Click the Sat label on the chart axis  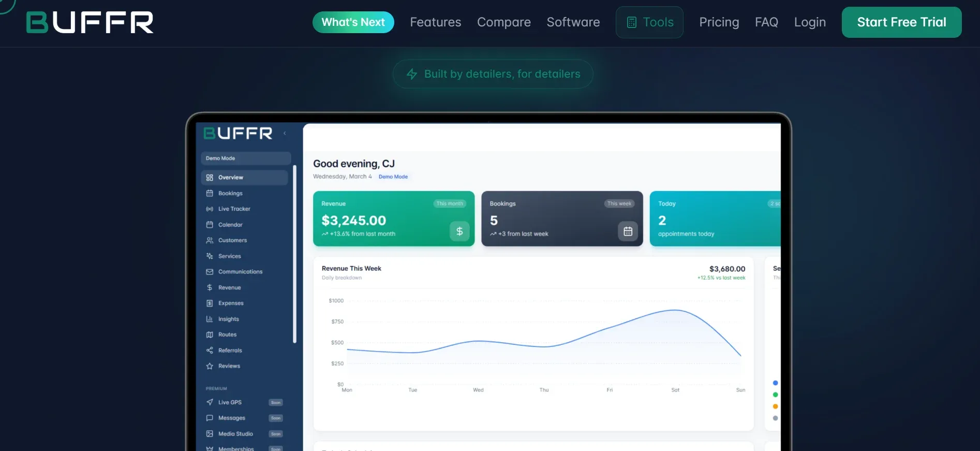tap(675, 390)
